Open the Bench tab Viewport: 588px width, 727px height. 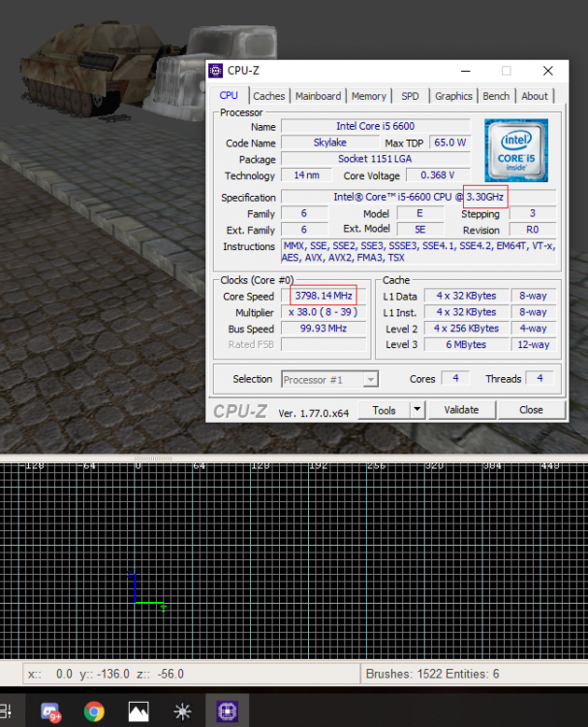coord(496,96)
